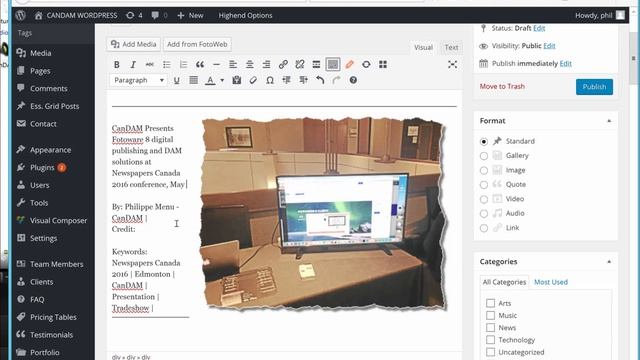Edit the post visibility
640x360 pixels.
pyautogui.click(x=549, y=46)
